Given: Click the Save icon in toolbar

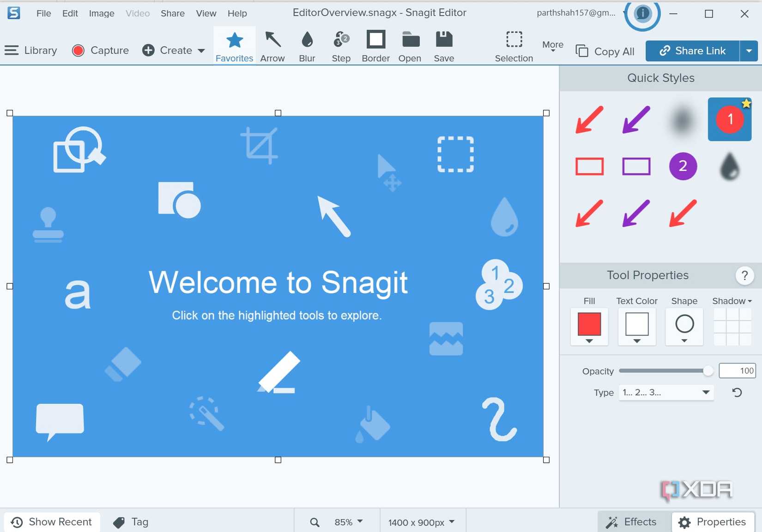Looking at the screenshot, I should tap(444, 46).
